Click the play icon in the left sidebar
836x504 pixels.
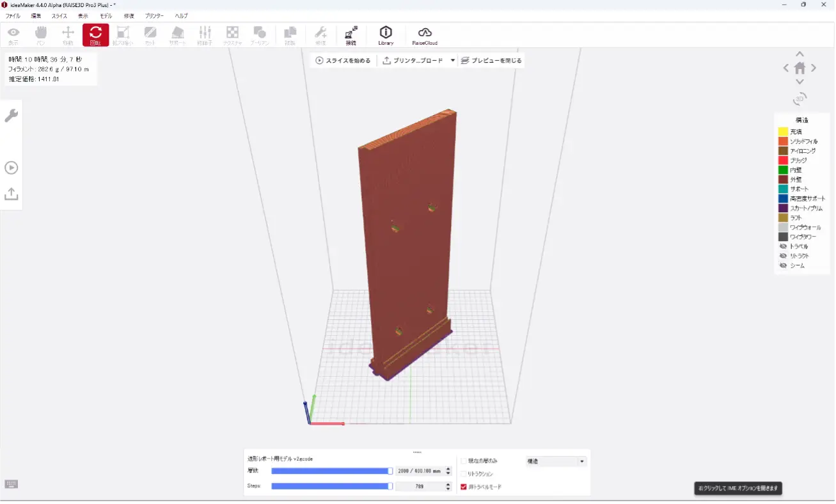pos(12,168)
